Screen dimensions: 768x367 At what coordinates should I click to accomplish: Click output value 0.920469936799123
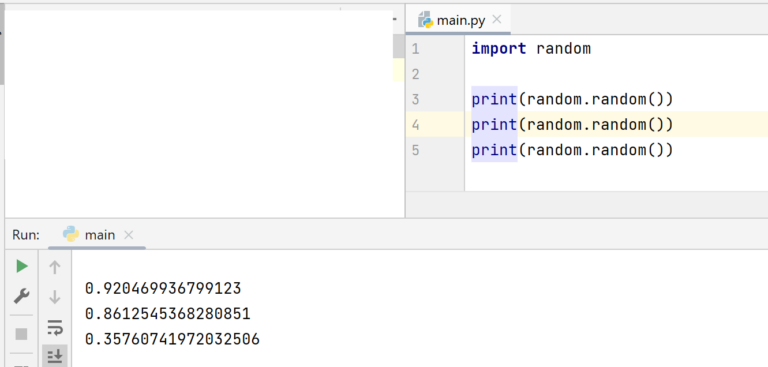point(163,288)
